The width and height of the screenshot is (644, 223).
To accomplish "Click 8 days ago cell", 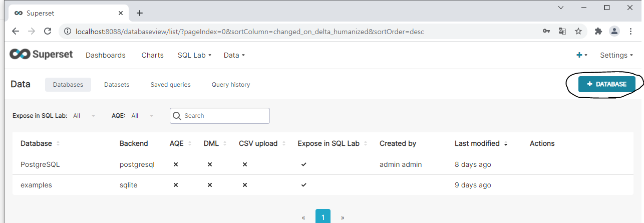I will [x=473, y=164].
